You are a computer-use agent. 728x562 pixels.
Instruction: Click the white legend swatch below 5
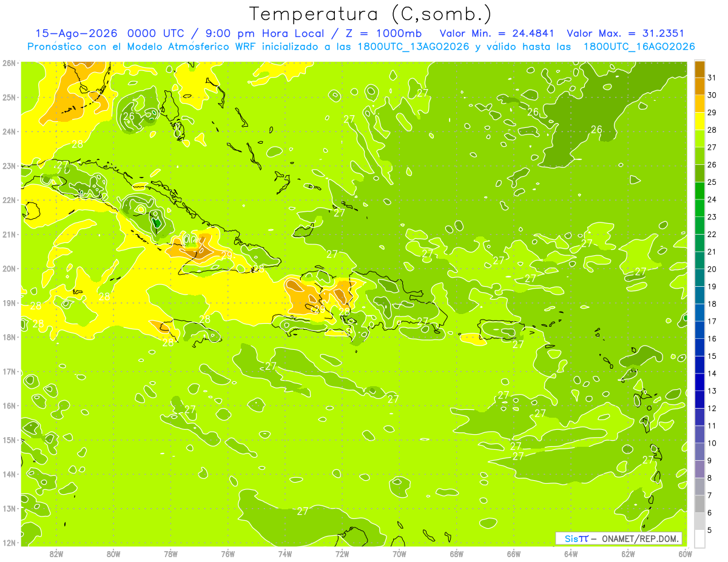(699, 538)
